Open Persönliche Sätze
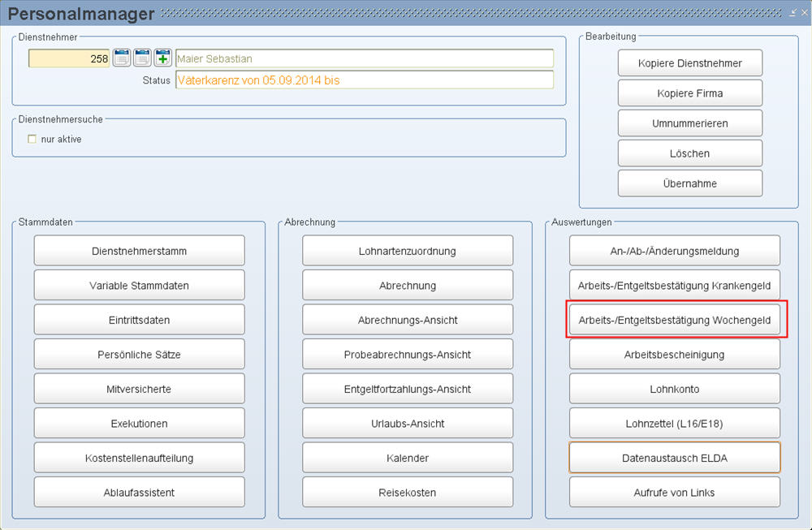The image size is (812, 530). [x=140, y=355]
